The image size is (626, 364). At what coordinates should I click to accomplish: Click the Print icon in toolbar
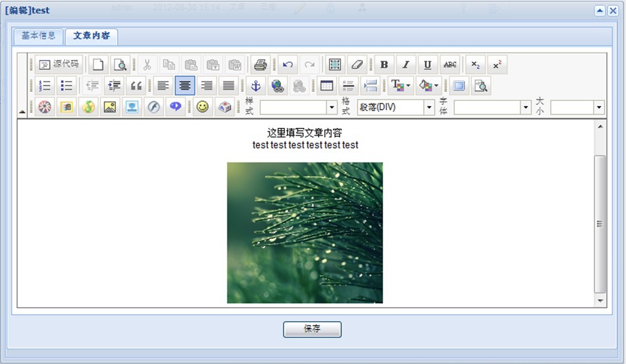259,65
